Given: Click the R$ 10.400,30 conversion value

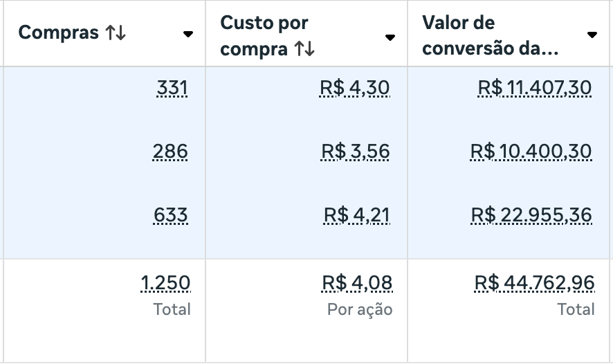Looking at the screenshot, I should pyautogui.click(x=531, y=152).
